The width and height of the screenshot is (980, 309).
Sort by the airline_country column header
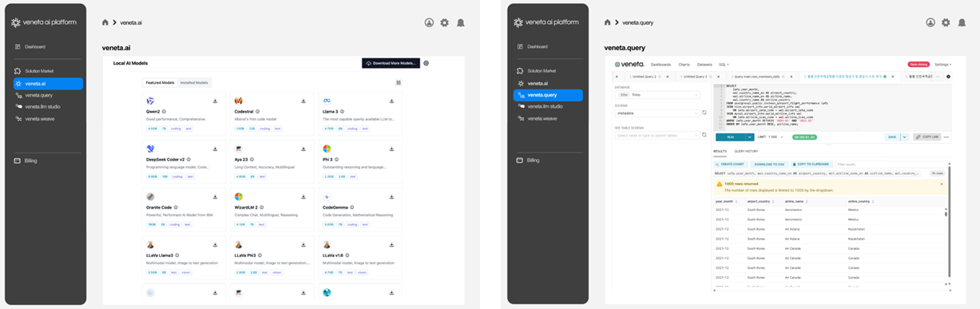pyautogui.click(x=861, y=202)
